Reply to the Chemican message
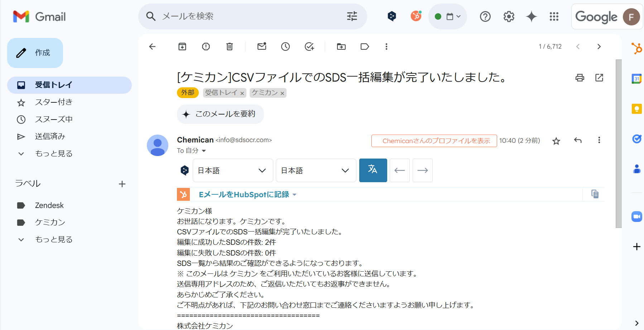The height and width of the screenshot is (330, 644). point(578,140)
